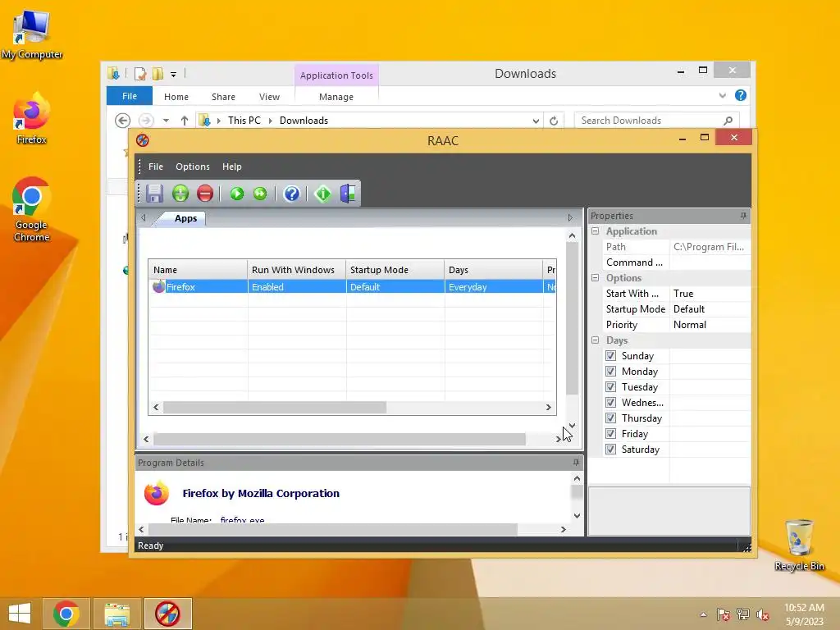Open the RAAC Help menu

click(x=232, y=167)
